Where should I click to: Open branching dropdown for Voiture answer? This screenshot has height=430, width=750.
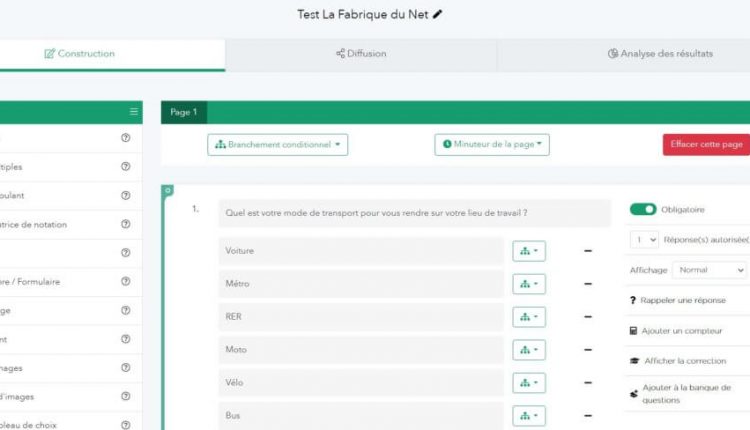(x=529, y=251)
